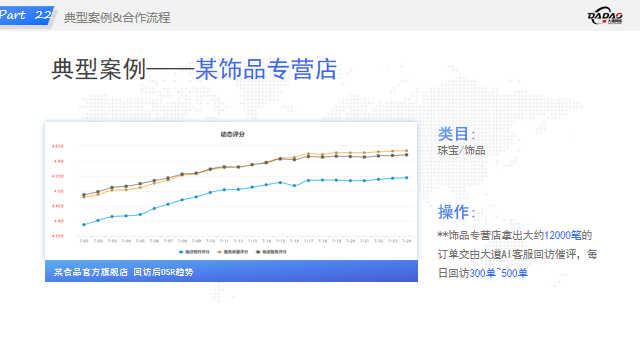Click the 7-01 x-axis date label
This screenshot has width=640, height=360.
coord(84,241)
